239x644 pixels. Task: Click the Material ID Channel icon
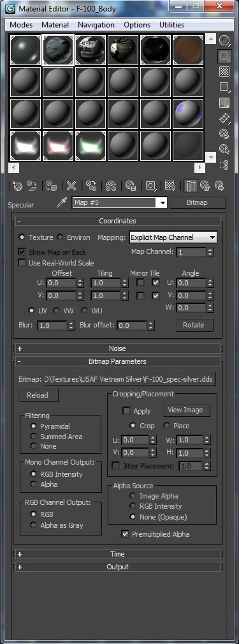[x=150, y=186]
